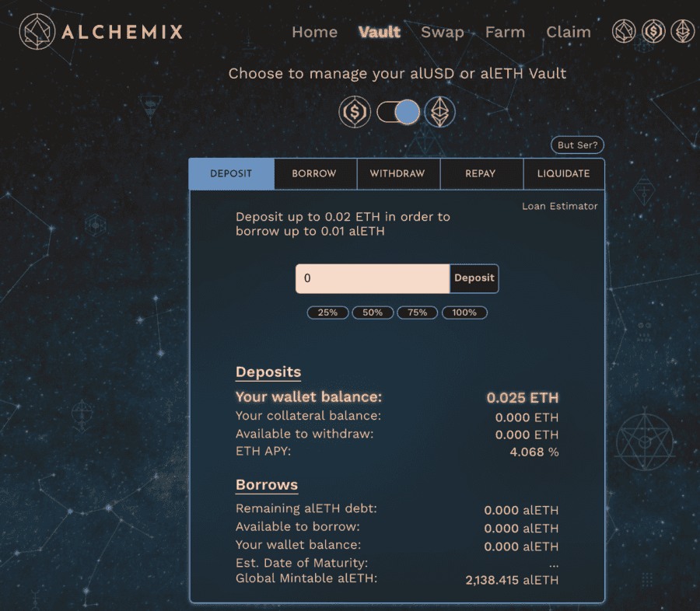Image resolution: width=700 pixels, height=611 pixels.
Task: Click the But Ser? button
Action: (x=577, y=145)
